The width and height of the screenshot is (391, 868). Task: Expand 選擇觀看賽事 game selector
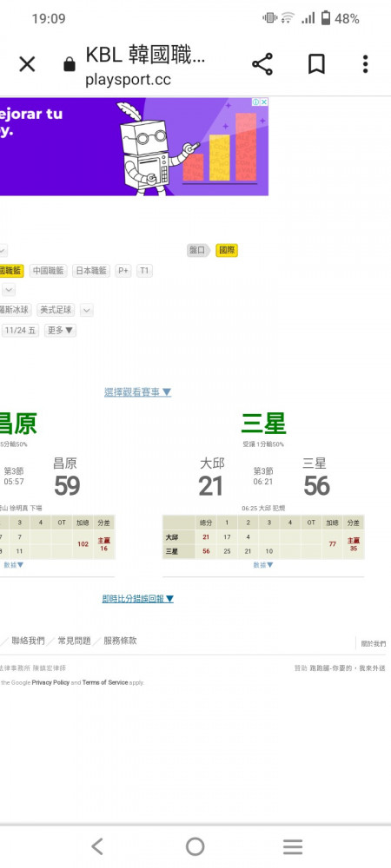138,392
